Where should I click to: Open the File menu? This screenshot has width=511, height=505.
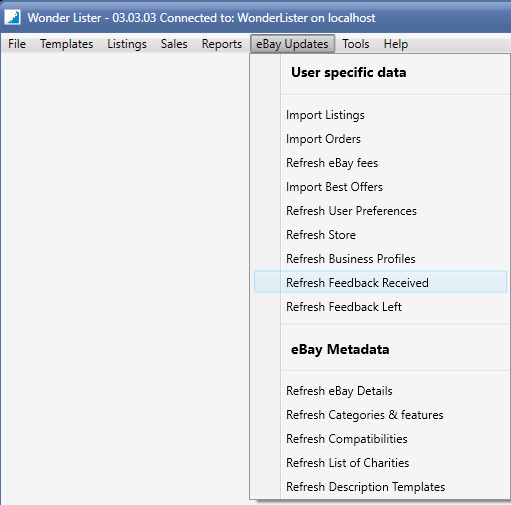(17, 44)
